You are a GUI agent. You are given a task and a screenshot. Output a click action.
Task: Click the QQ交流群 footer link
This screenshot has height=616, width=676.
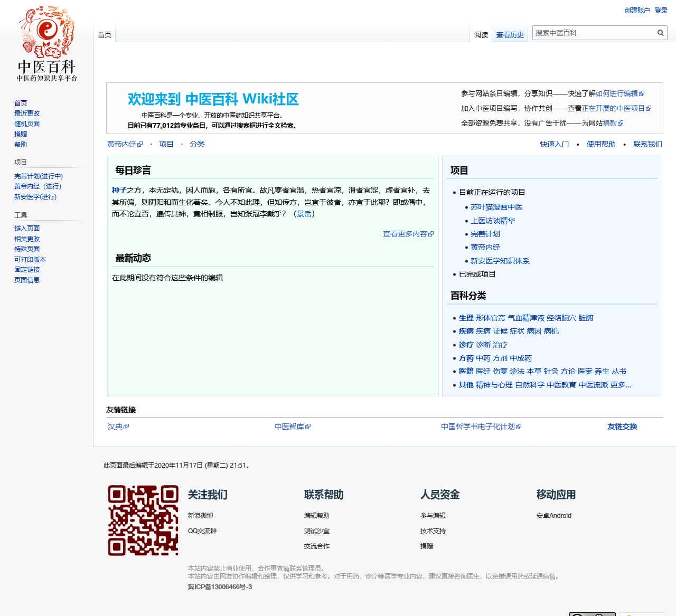pyautogui.click(x=202, y=531)
